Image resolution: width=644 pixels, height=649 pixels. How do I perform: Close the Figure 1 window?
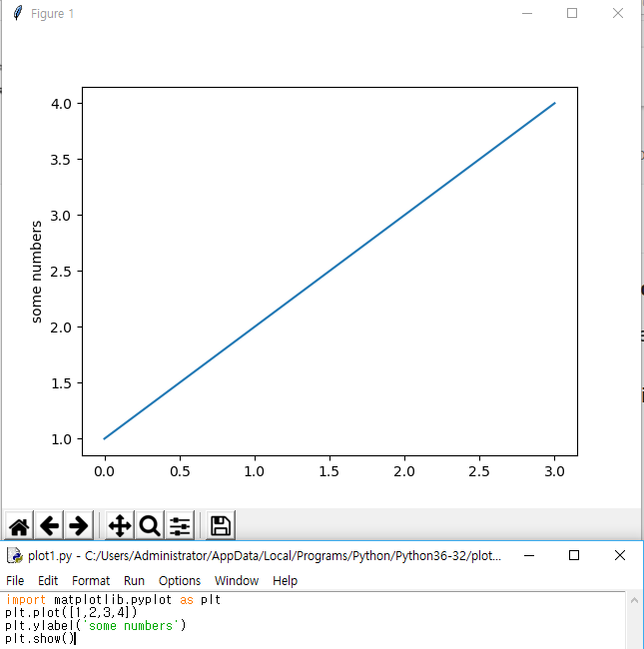click(618, 13)
